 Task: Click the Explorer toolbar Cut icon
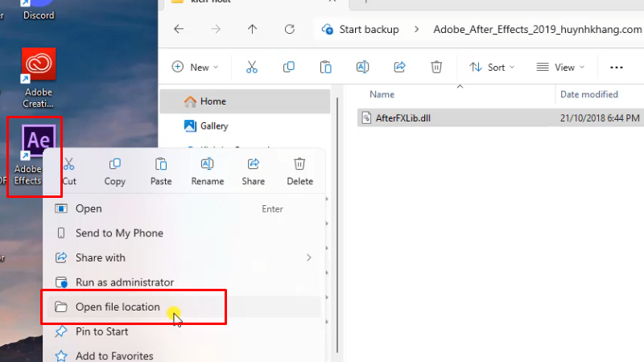tap(252, 67)
